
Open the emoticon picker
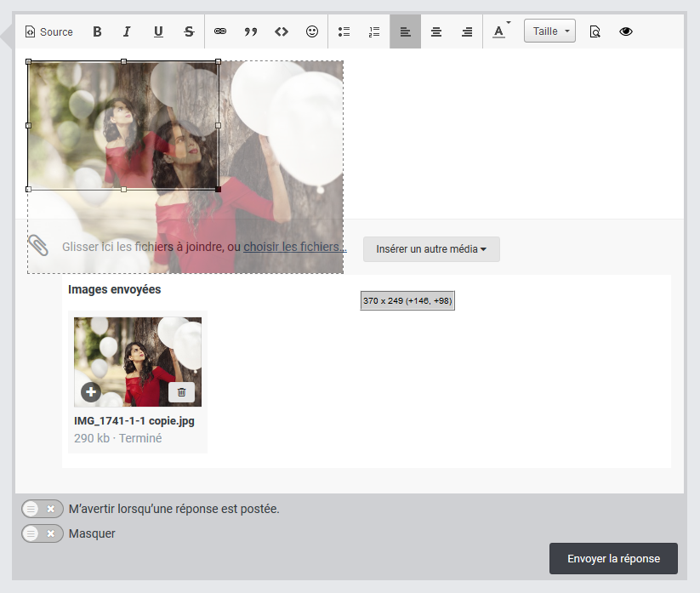[x=312, y=31]
